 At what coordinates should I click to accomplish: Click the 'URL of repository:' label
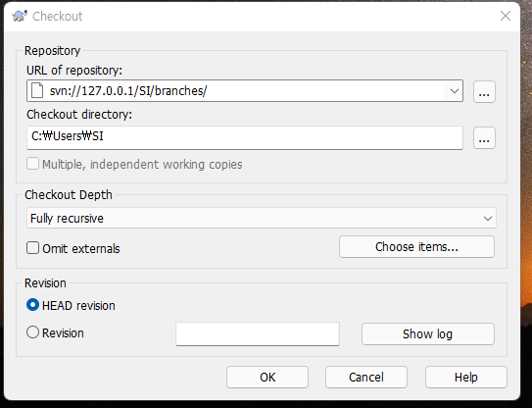click(74, 71)
